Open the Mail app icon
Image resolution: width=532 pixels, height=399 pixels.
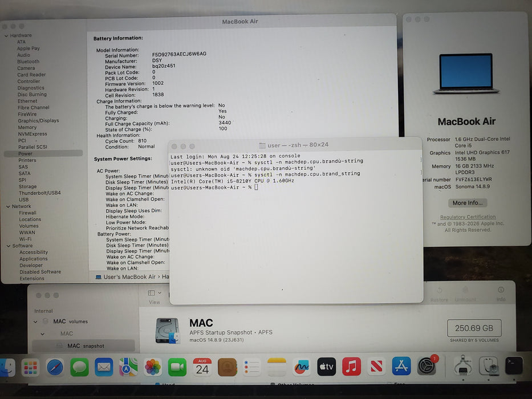click(x=104, y=368)
